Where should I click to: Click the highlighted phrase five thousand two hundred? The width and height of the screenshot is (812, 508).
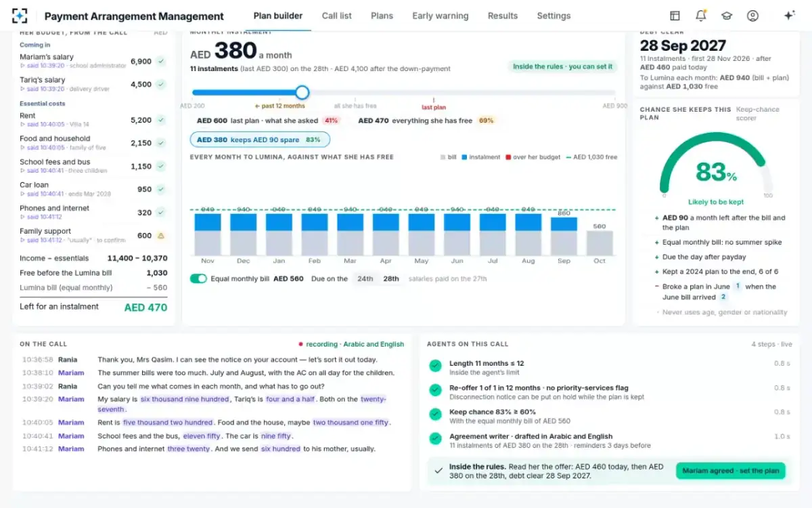[168, 422]
